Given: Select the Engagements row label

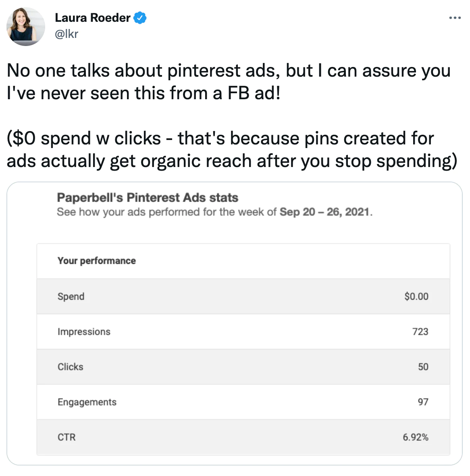Looking at the screenshot, I should click(87, 402).
